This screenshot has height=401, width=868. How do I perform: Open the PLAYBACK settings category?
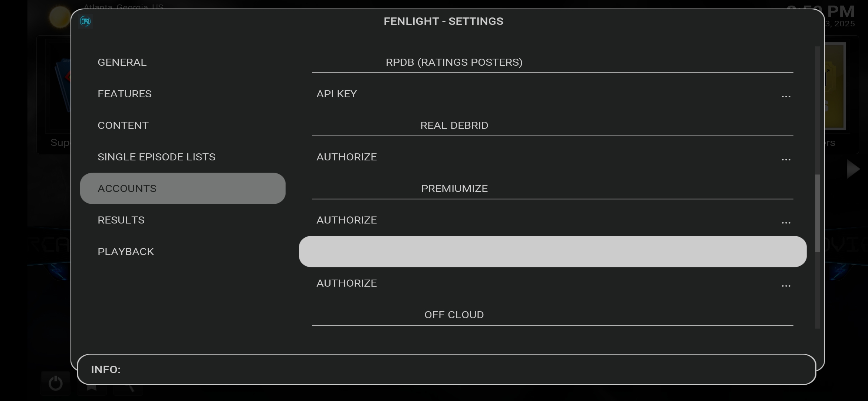[126, 251]
